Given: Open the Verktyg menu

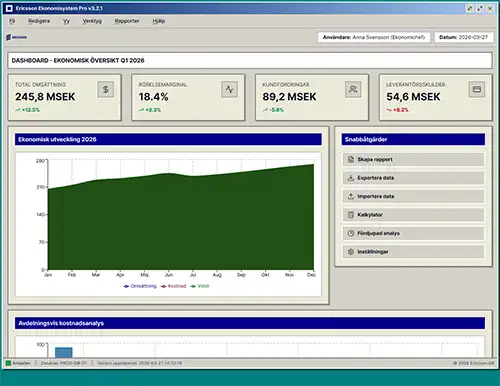Looking at the screenshot, I should click(92, 21).
